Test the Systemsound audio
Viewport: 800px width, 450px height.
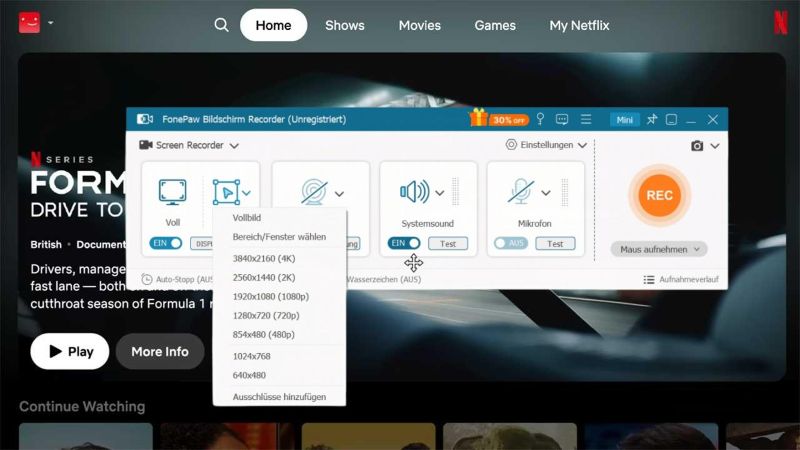point(448,244)
